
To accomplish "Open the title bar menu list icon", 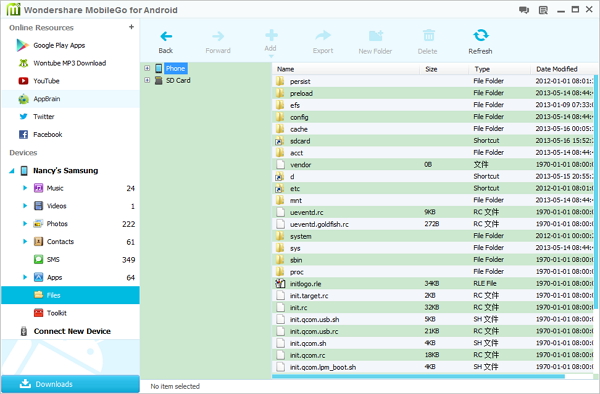I will [x=543, y=10].
